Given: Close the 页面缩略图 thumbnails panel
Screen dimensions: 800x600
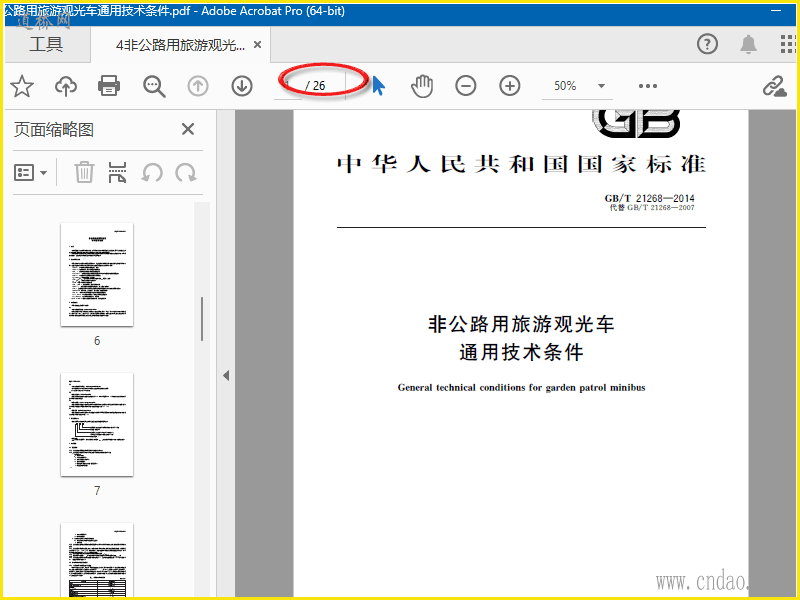Looking at the screenshot, I should click(x=188, y=129).
